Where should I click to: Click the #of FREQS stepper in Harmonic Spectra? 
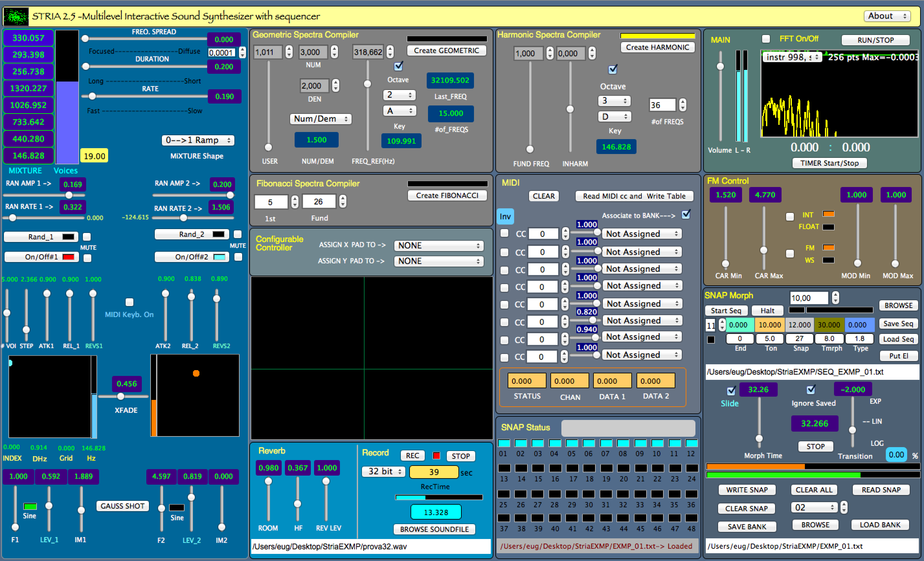682,105
